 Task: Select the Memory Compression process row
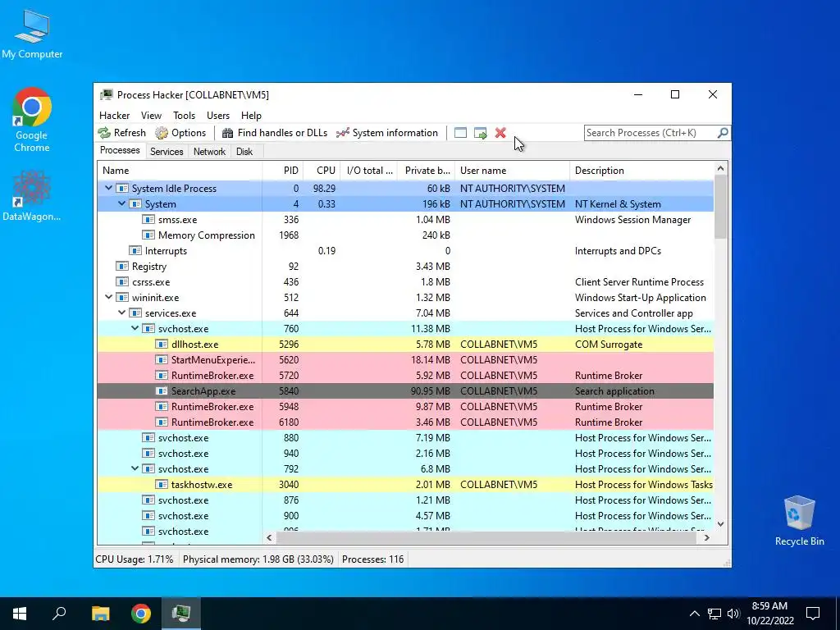click(x=405, y=235)
